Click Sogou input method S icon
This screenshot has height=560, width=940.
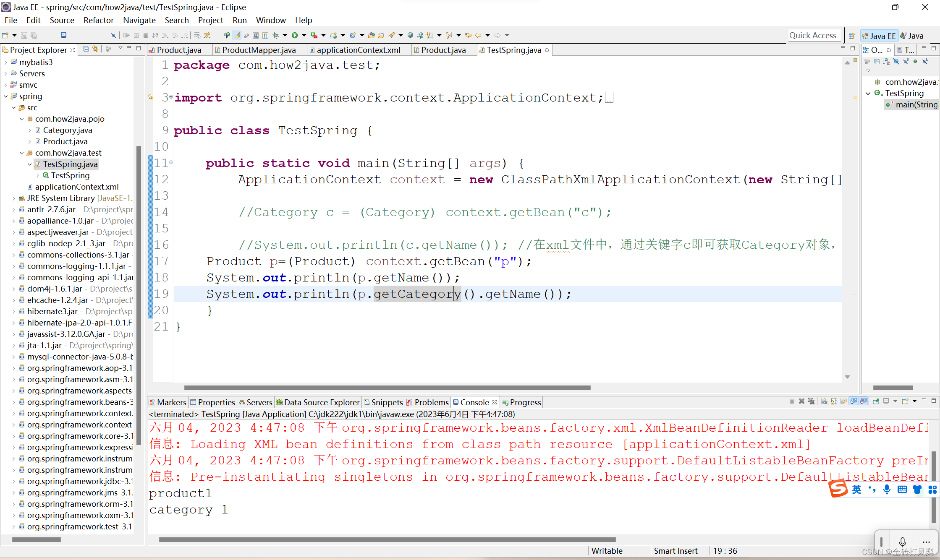(838, 489)
